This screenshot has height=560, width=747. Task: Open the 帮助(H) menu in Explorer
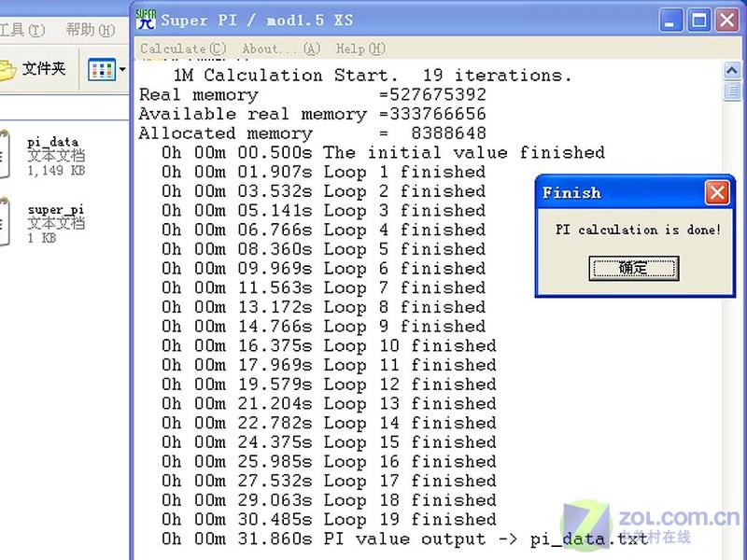point(90,30)
